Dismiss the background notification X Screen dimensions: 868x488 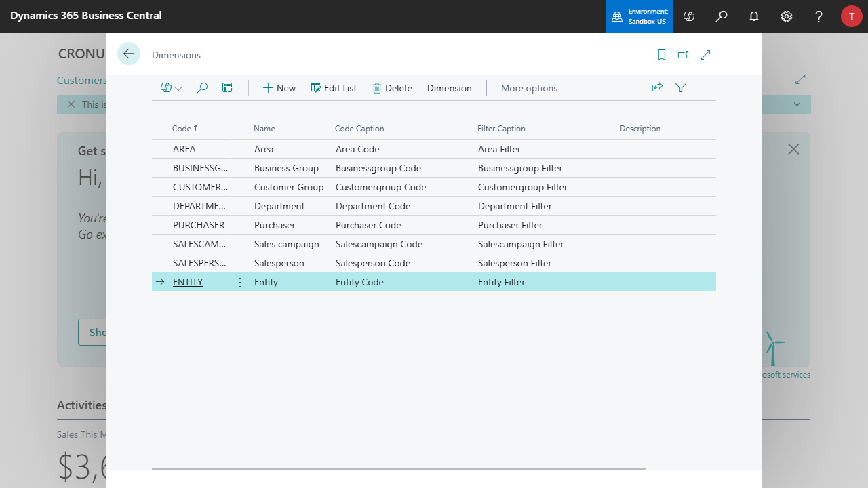click(71, 104)
